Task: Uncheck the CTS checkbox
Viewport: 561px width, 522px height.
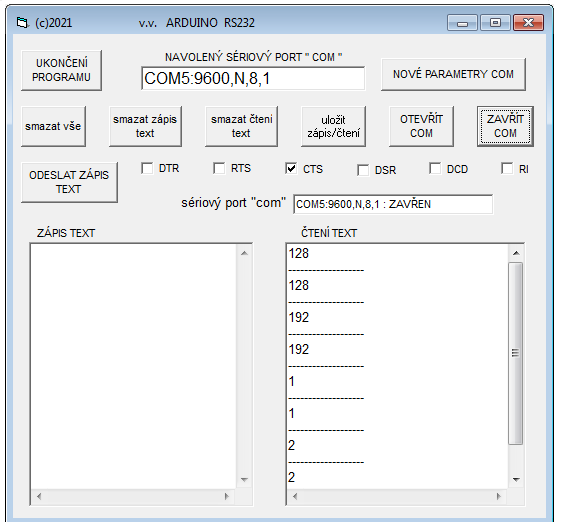Action: (291, 168)
